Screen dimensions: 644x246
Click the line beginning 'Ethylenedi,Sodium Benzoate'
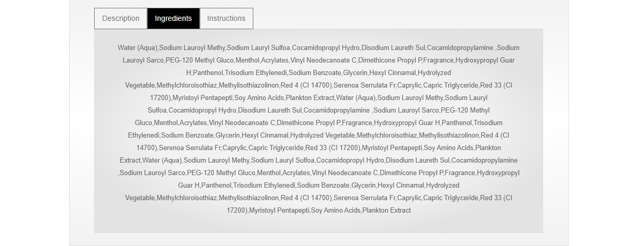pyautogui.click(x=318, y=136)
